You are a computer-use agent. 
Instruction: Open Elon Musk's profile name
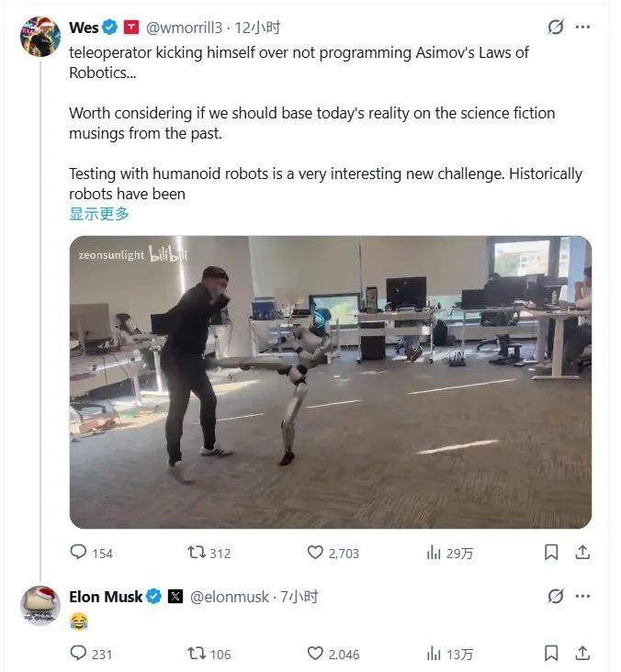(106, 597)
